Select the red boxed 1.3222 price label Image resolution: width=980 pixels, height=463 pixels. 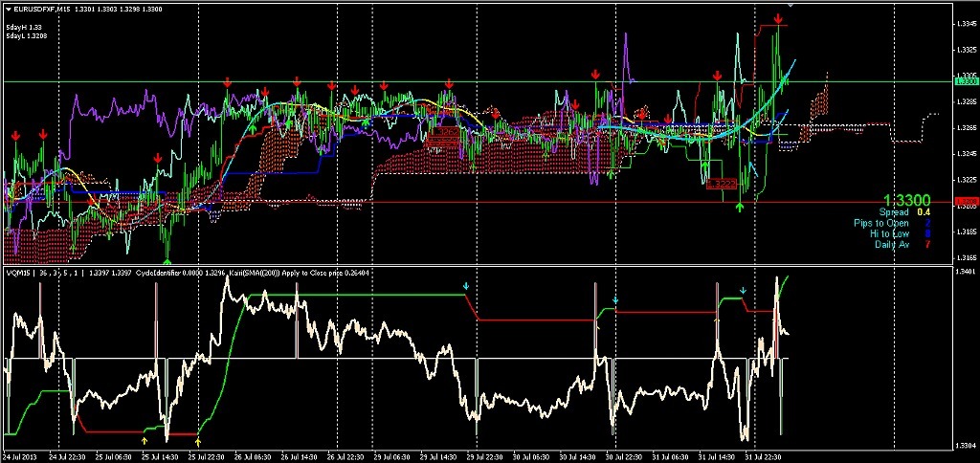722,182
